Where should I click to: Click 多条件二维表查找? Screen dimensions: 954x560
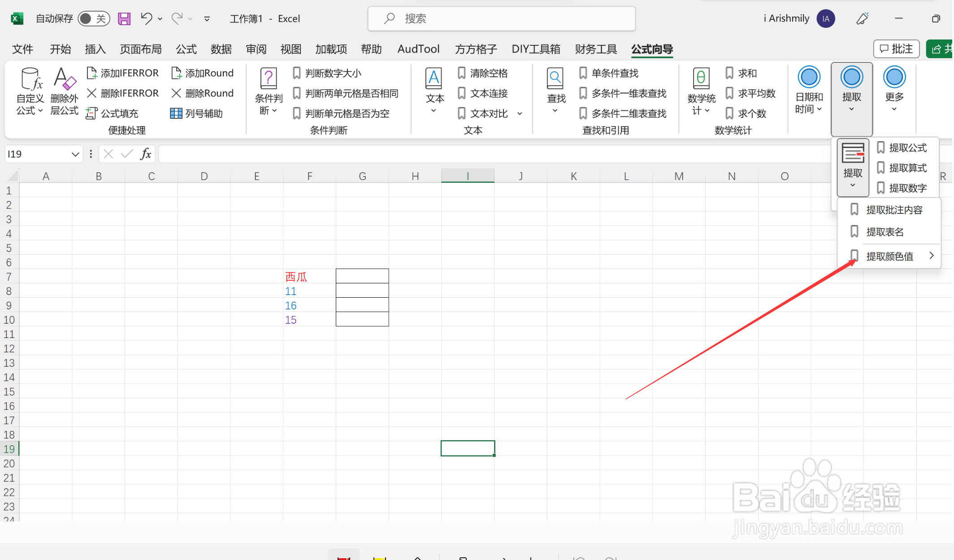click(x=623, y=113)
